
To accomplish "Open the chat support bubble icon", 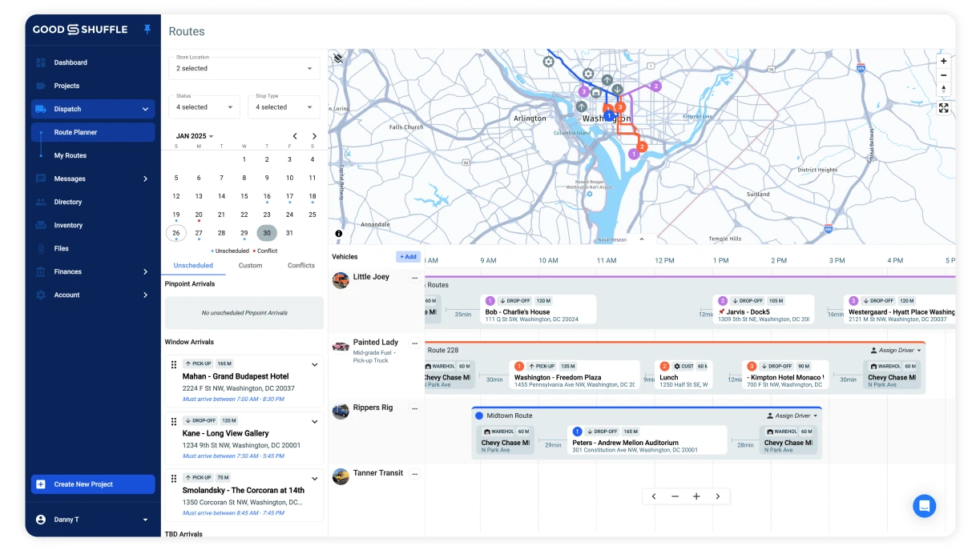I will [x=924, y=505].
